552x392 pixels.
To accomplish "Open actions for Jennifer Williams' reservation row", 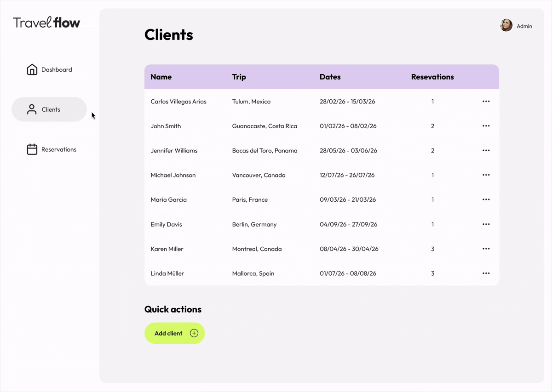I will [x=486, y=150].
